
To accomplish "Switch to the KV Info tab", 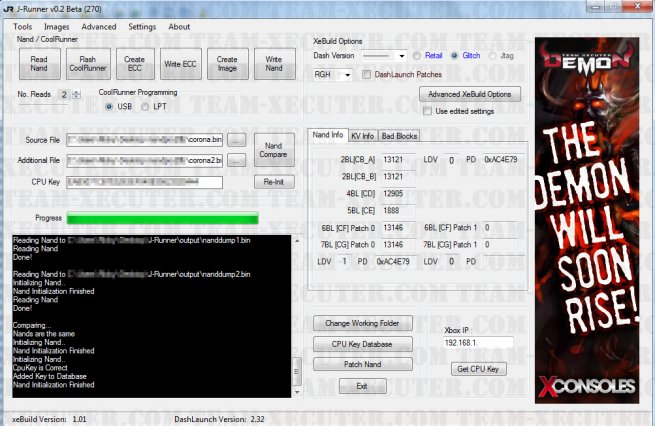I will tap(362, 135).
